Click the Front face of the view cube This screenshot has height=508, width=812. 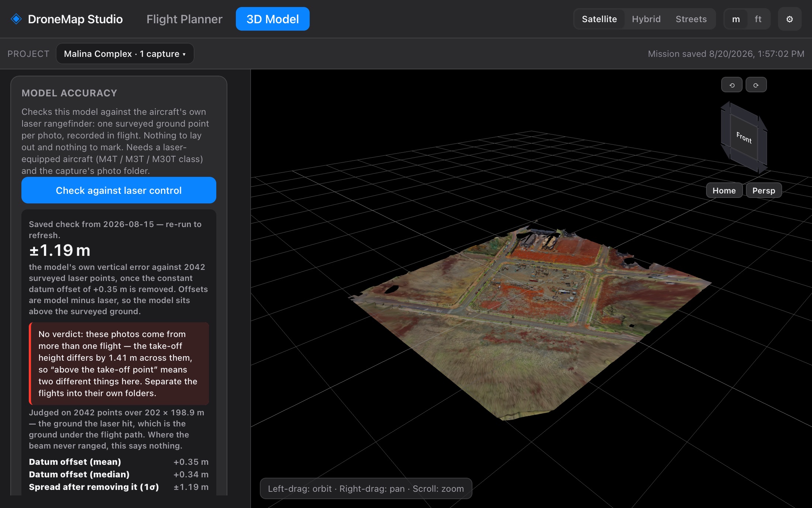coord(744,137)
